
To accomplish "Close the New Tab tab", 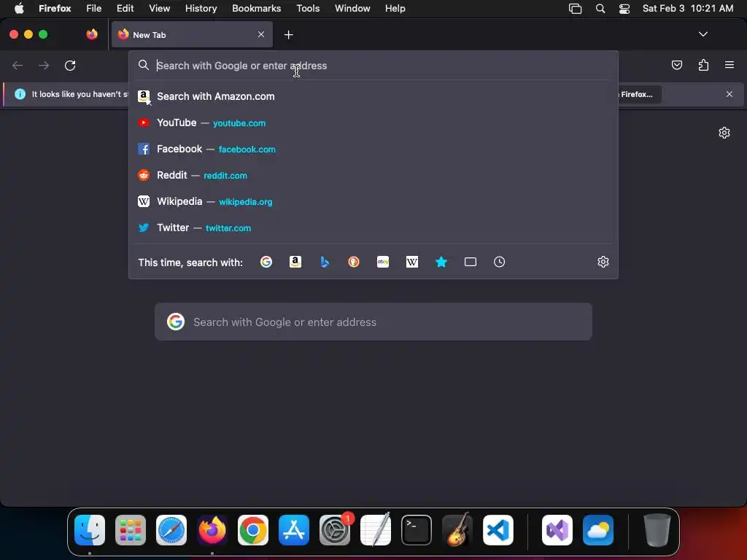I will 261,34.
